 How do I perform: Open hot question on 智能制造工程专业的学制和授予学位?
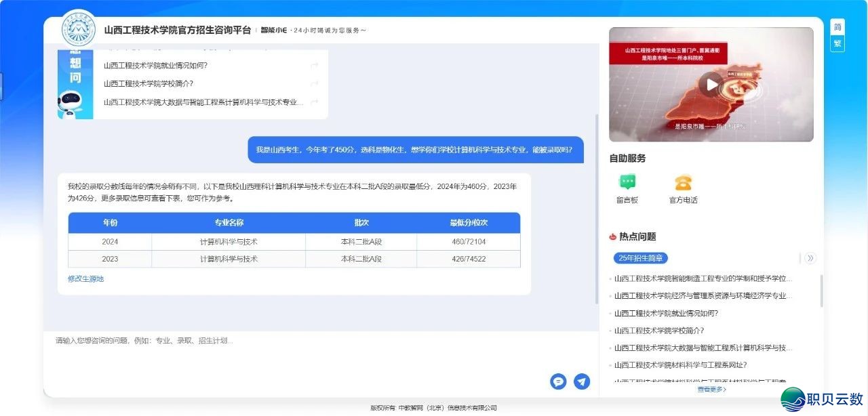pos(703,278)
